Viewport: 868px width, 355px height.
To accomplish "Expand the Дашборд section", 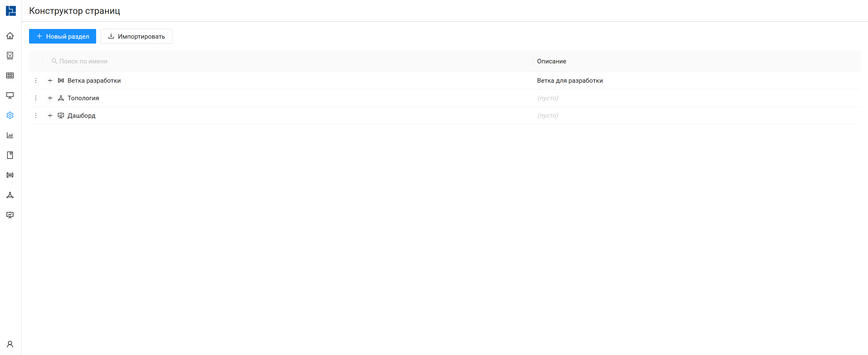I will [50, 115].
